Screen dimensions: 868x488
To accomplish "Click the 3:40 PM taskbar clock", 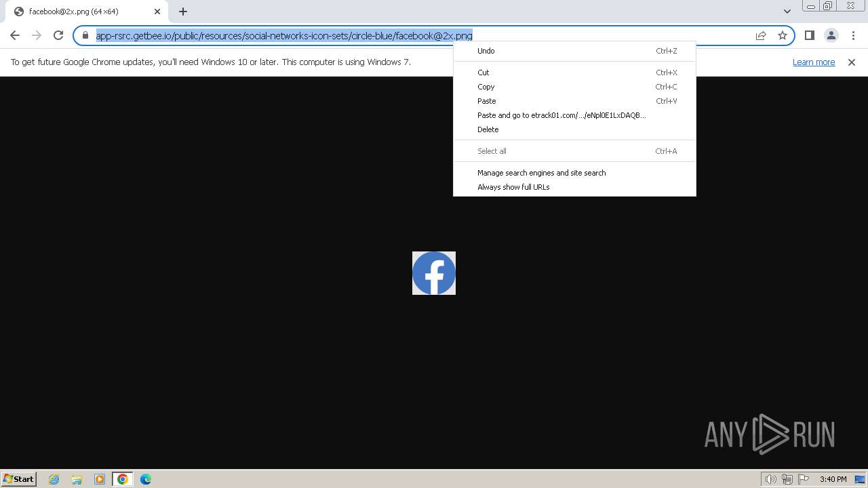I will pos(833,479).
